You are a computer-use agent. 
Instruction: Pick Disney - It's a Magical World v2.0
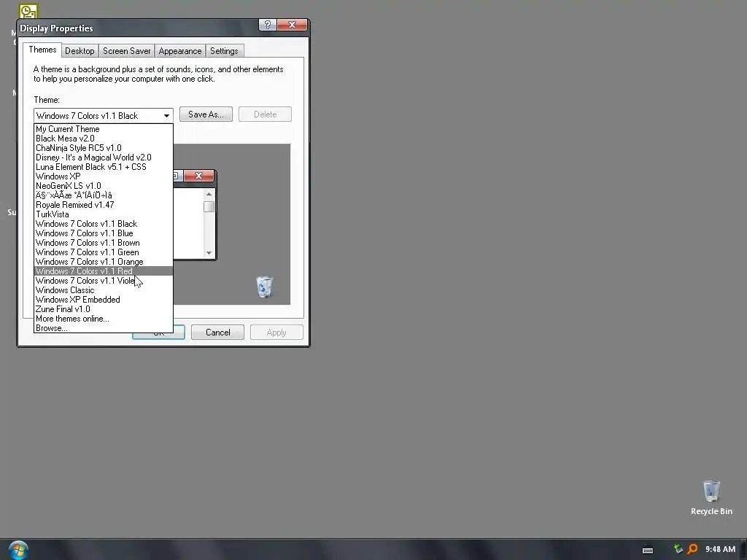pos(104,157)
